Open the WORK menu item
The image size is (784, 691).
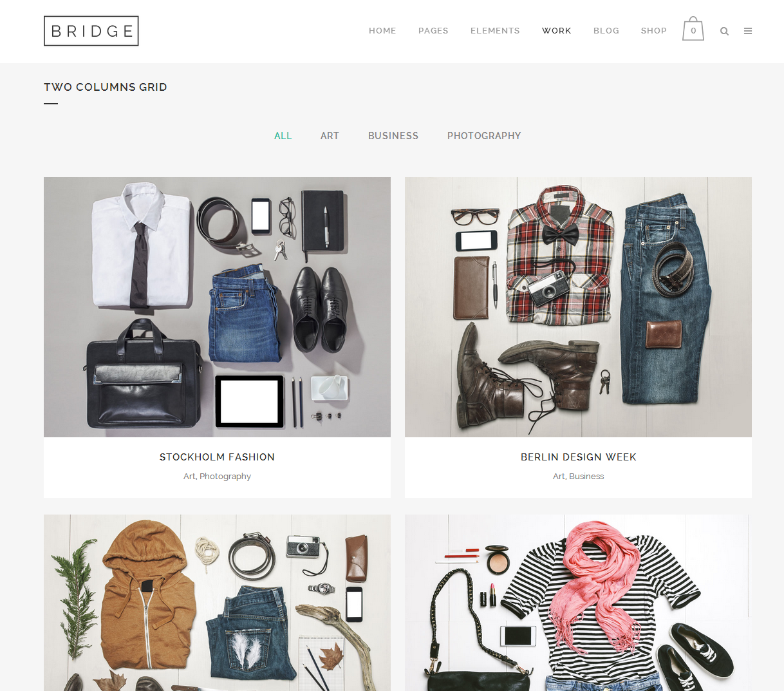pos(557,31)
